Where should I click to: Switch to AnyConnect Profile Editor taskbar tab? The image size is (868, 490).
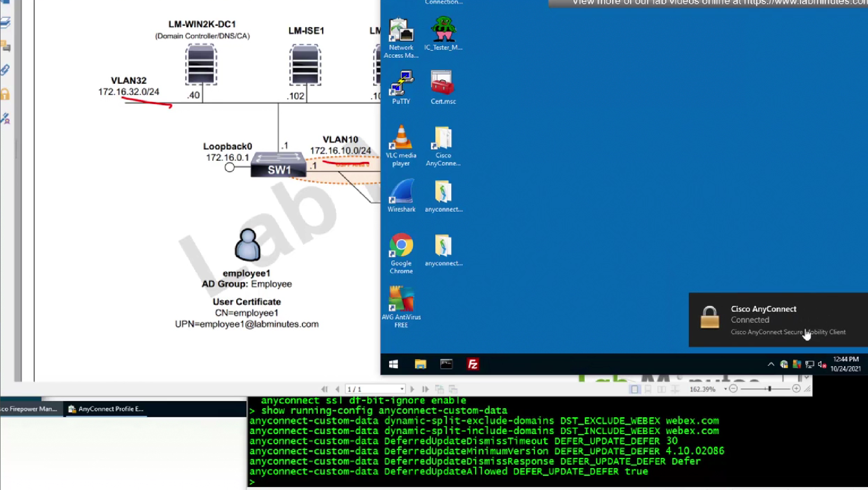click(x=106, y=409)
